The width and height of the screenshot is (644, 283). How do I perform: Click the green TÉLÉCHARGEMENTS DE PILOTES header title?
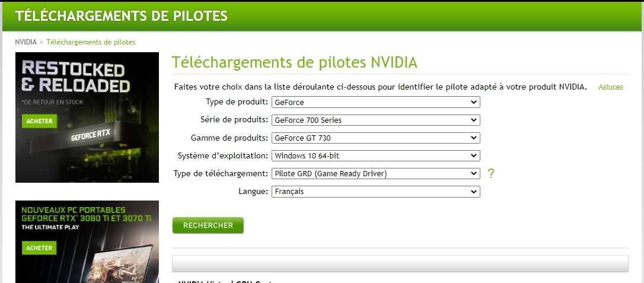click(x=122, y=16)
